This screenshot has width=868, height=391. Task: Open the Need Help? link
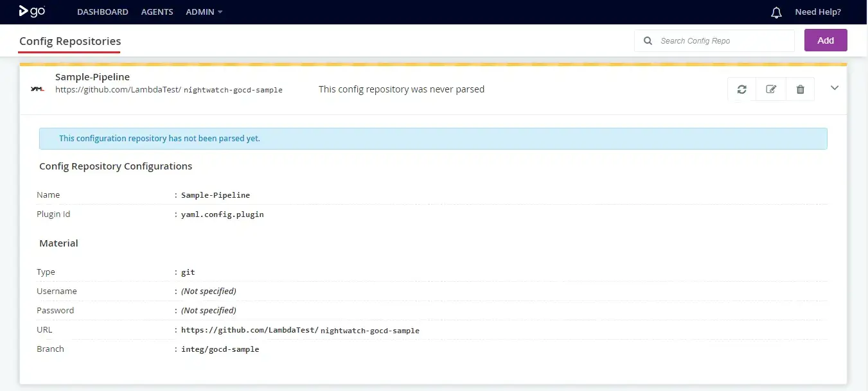pos(817,12)
